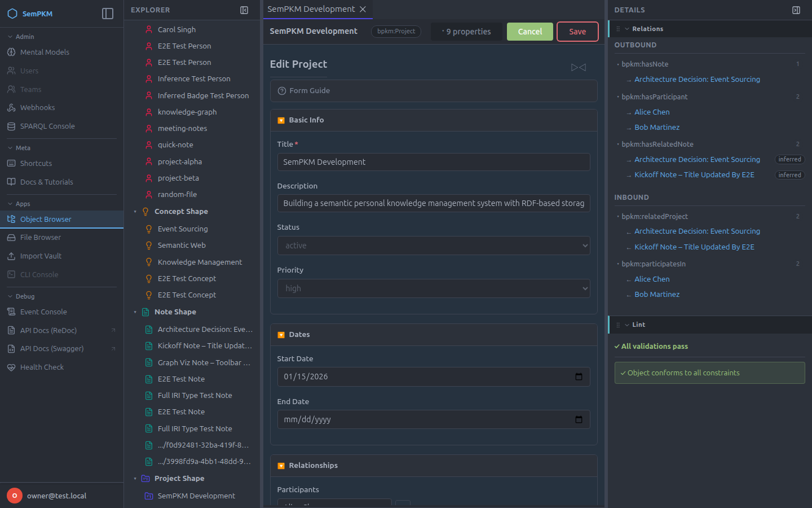Collapse the Note Shape tree group
Image resolution: width=812 pixels, height=508 pixels.
(x=135, y=312)
